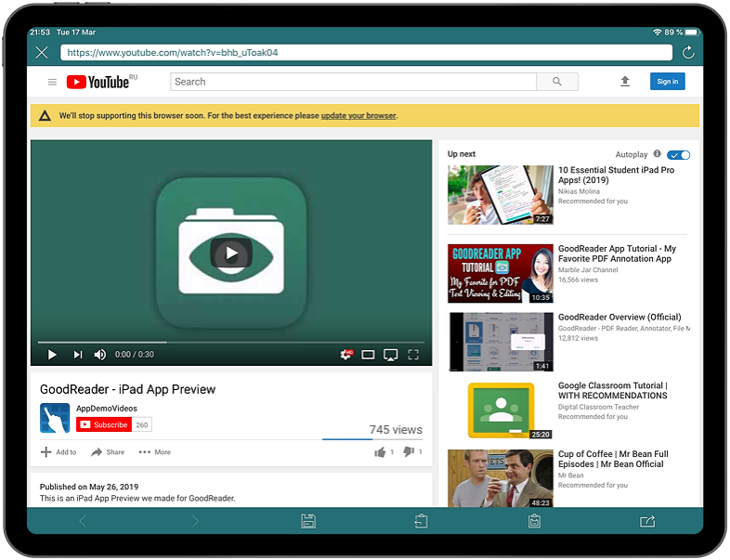Open the AppDemoVideos channel name link
Screen dimensions: 730x560
107,409
